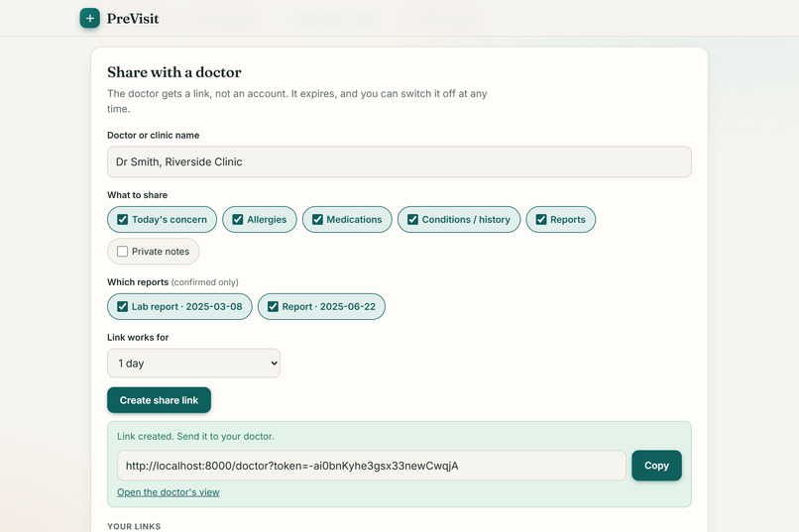Click the What to share label
This screenshot has height=532, width=799.
coord(137,195)
